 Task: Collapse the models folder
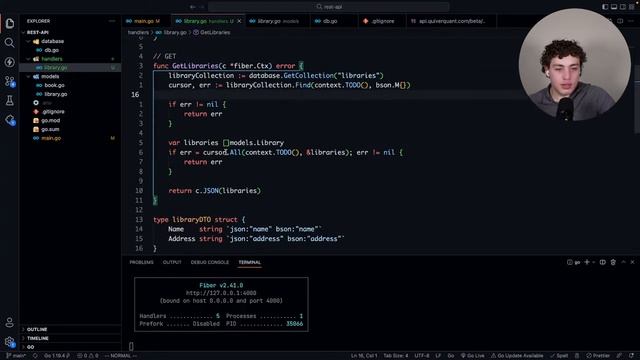(x=70, y=76)
